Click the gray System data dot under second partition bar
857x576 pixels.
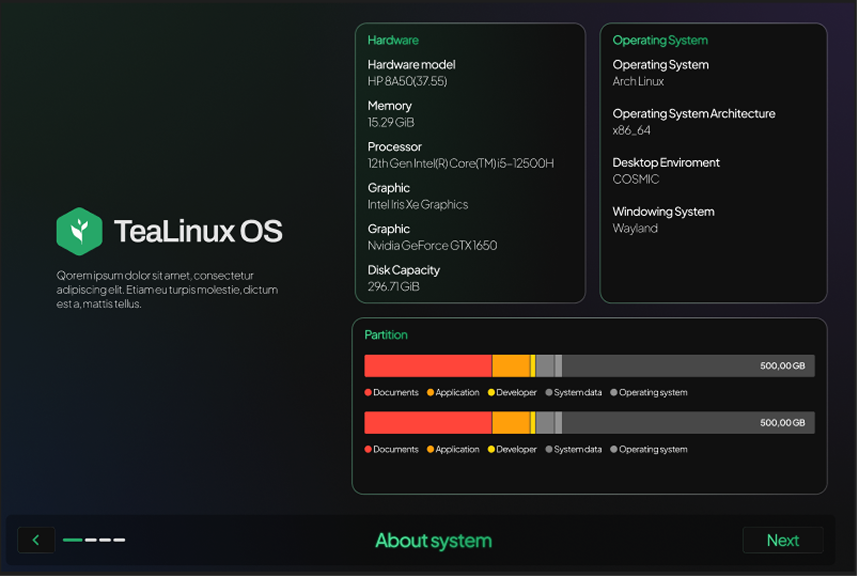tap(549, 450)
